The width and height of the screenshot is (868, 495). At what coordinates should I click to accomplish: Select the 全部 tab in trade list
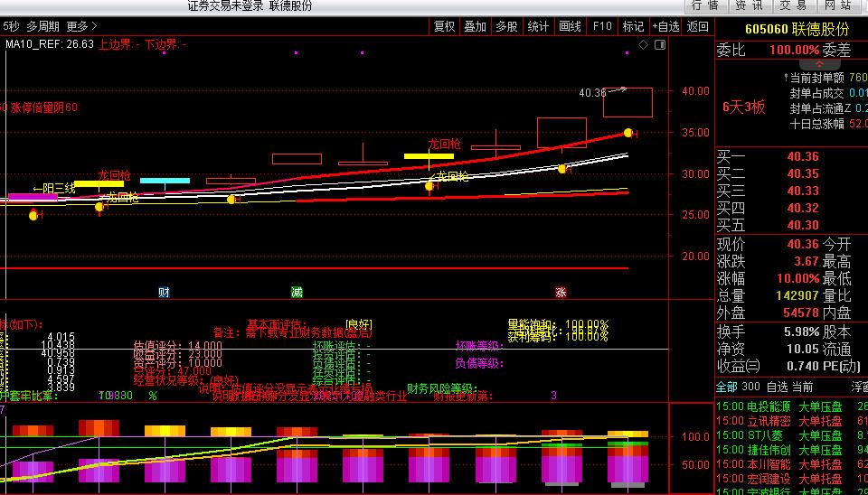[726, 387]
